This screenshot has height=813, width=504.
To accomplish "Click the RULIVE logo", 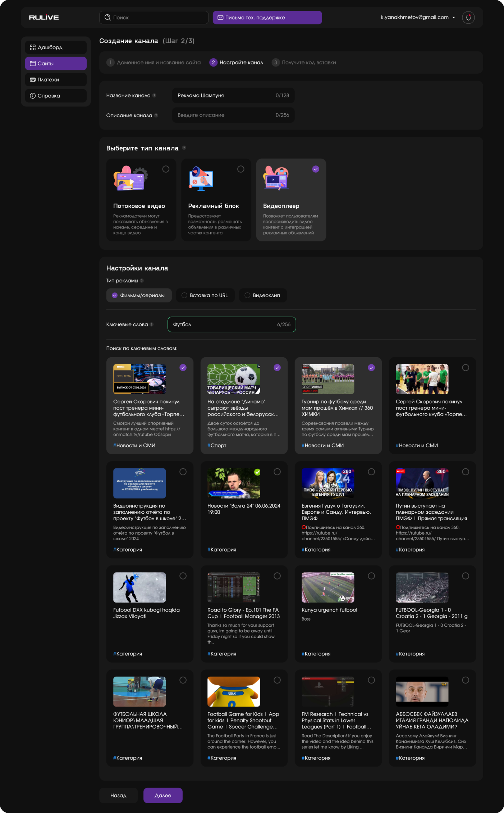I will pos(44,18).
